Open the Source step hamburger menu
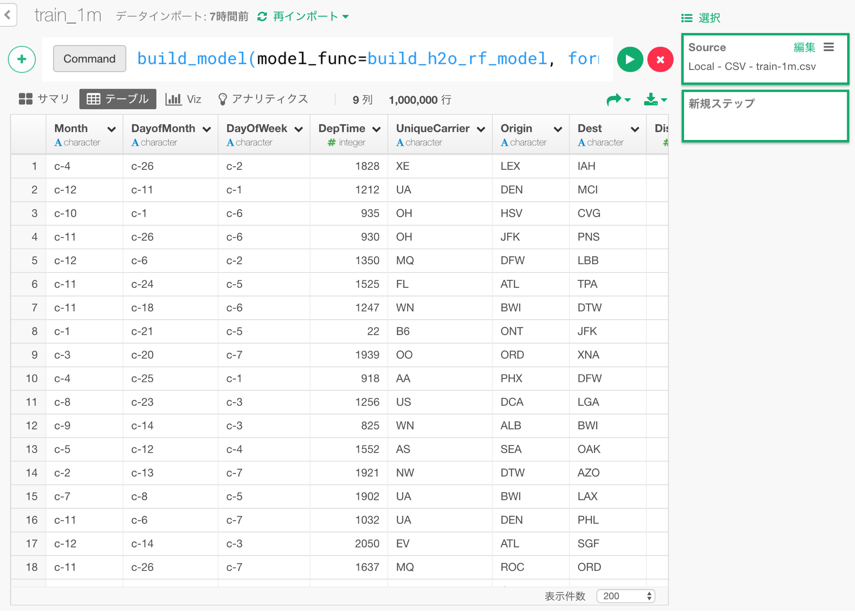Screen dimensions: 855x616 (829, 47)
